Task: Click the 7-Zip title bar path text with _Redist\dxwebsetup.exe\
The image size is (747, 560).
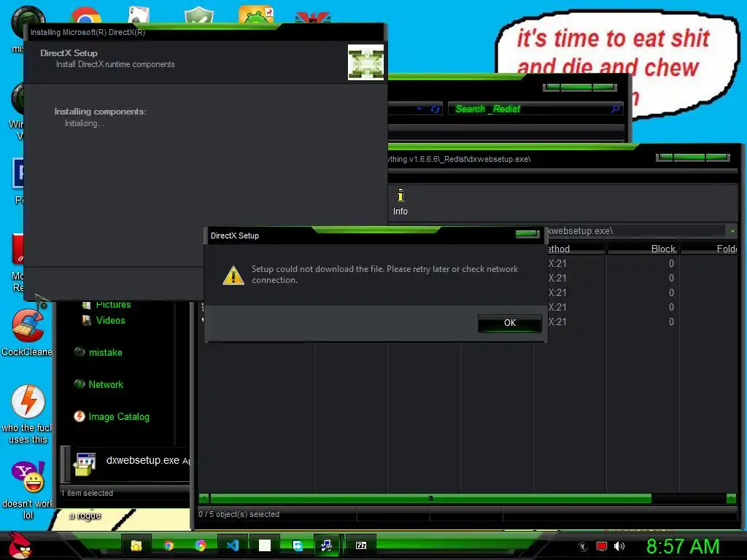Action: coord(460,159)
